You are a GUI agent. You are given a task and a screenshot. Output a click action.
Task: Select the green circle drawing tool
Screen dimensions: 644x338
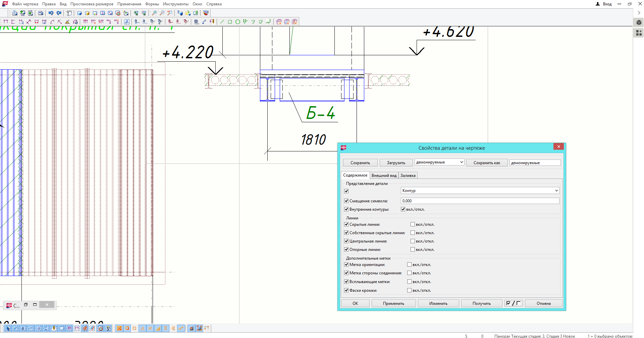[x=238, y=22]
